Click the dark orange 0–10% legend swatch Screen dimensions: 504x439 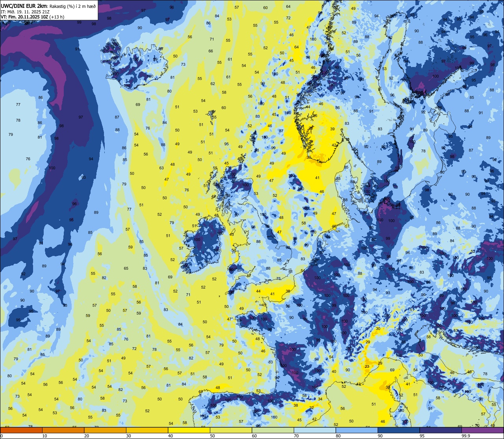[21, 430]
